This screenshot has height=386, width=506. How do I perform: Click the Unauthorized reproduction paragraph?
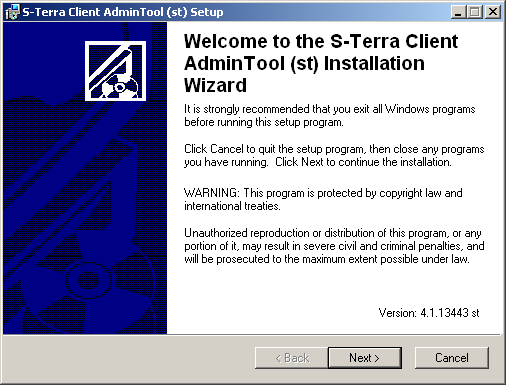tap(334, 246)
